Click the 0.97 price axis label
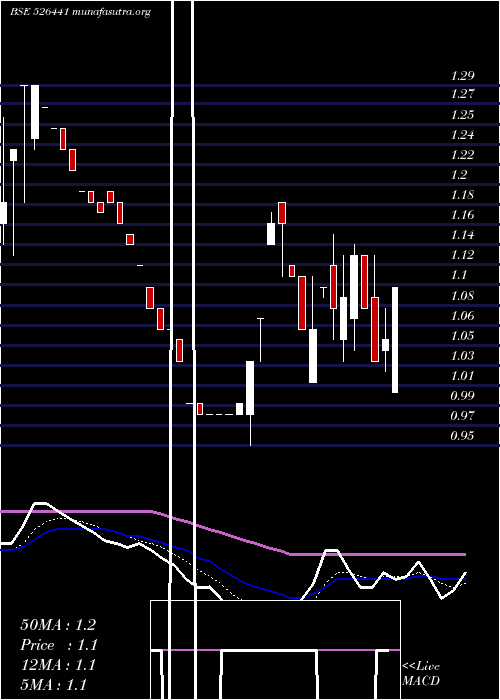 click(x=462, y=416)
